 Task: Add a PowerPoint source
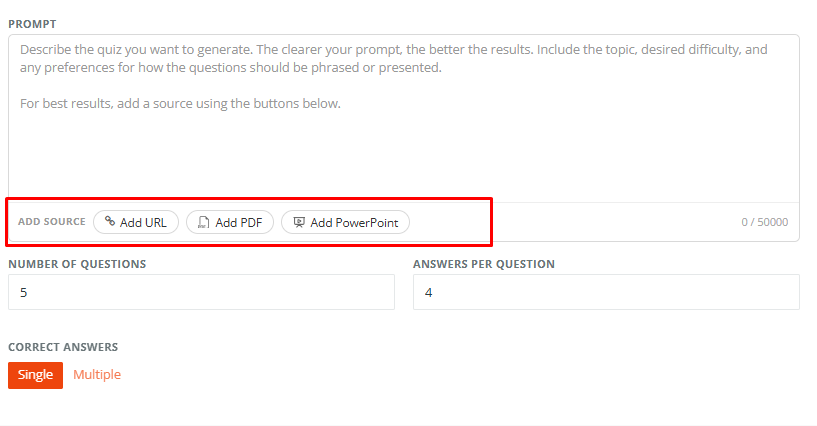(x=345, y=222)
